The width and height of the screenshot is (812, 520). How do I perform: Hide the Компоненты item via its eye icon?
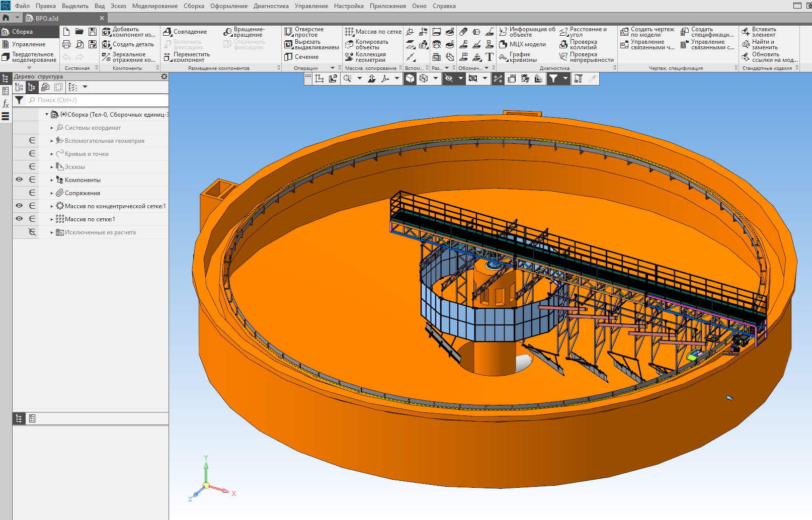click(x=19, y=180)
